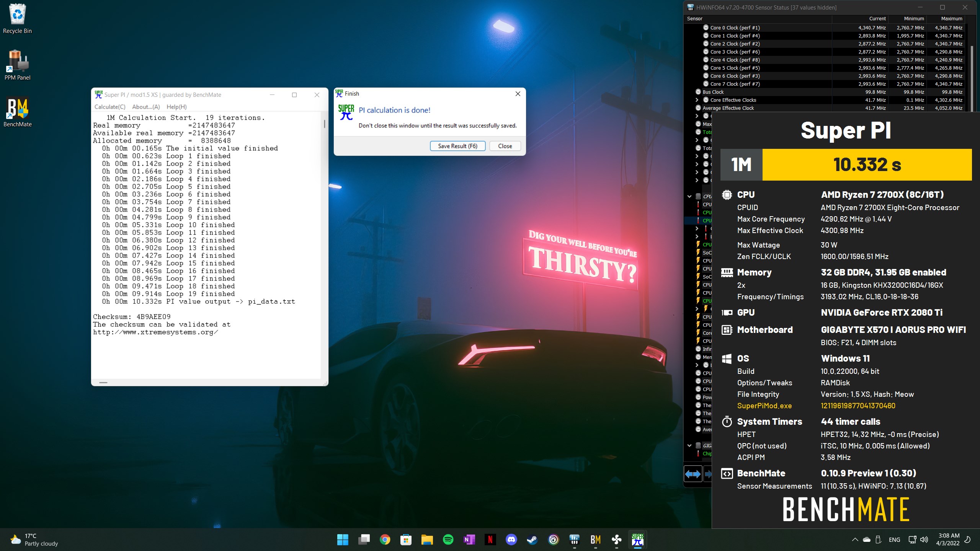The width and height of the screenshot is (980, 551).
Task: Open Spotify from the taskbar
Action: coord(448,540)
